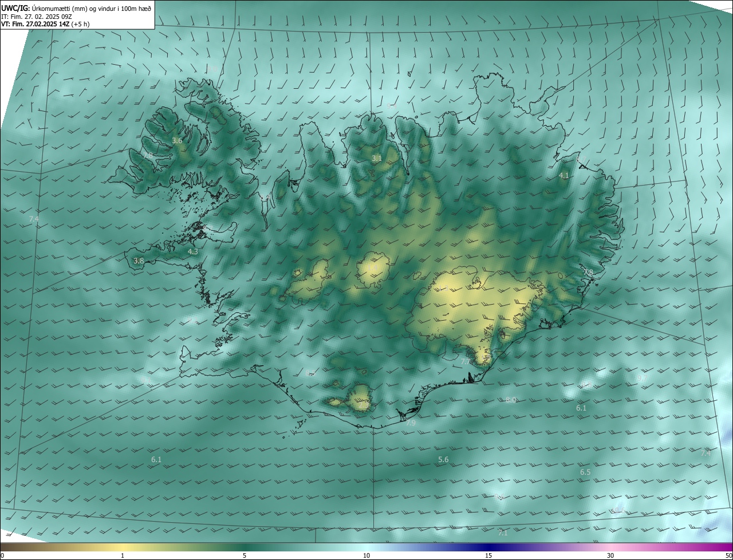Screen dimensions: 733x560
Task: Click the '10' tick on the colour scale
Action: coord(366,555)
